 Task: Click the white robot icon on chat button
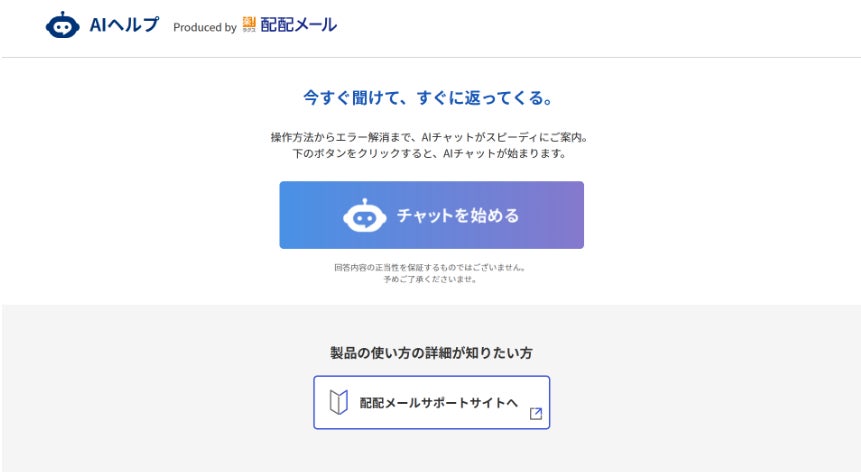[365, 216]
